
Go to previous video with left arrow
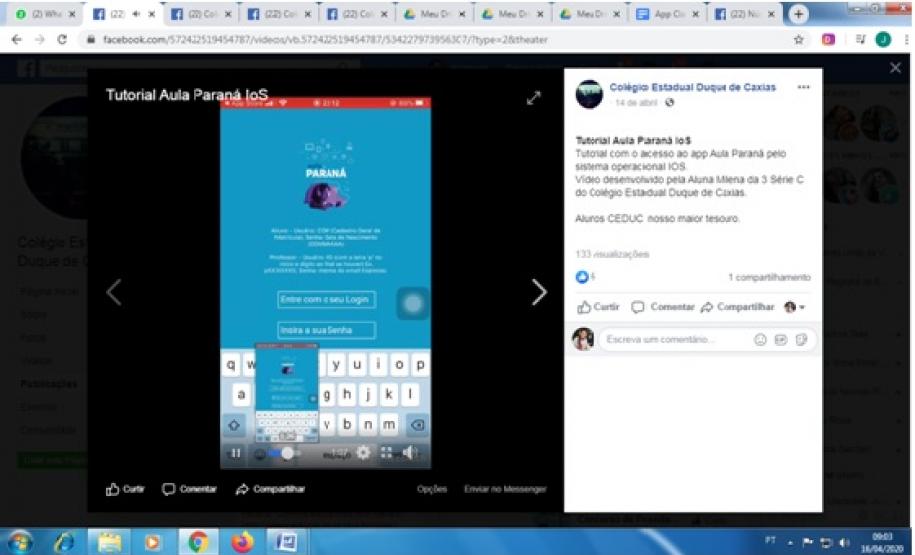114,292
